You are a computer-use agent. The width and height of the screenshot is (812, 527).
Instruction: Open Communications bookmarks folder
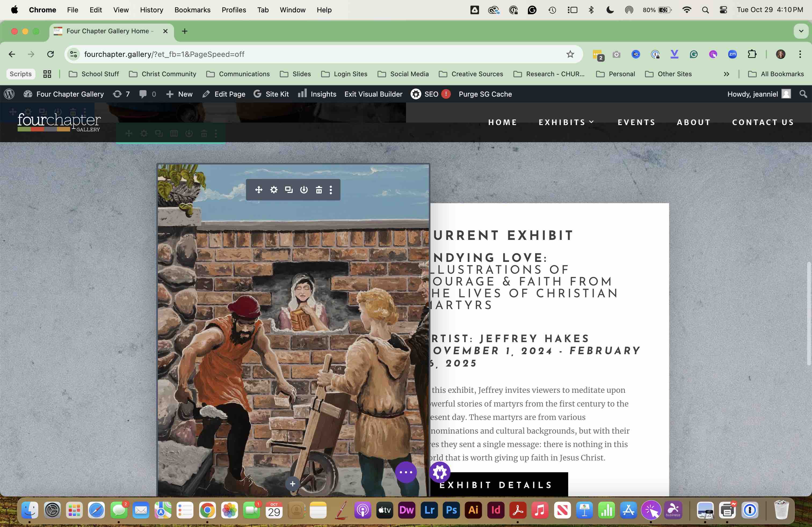[x=238, y=74]
